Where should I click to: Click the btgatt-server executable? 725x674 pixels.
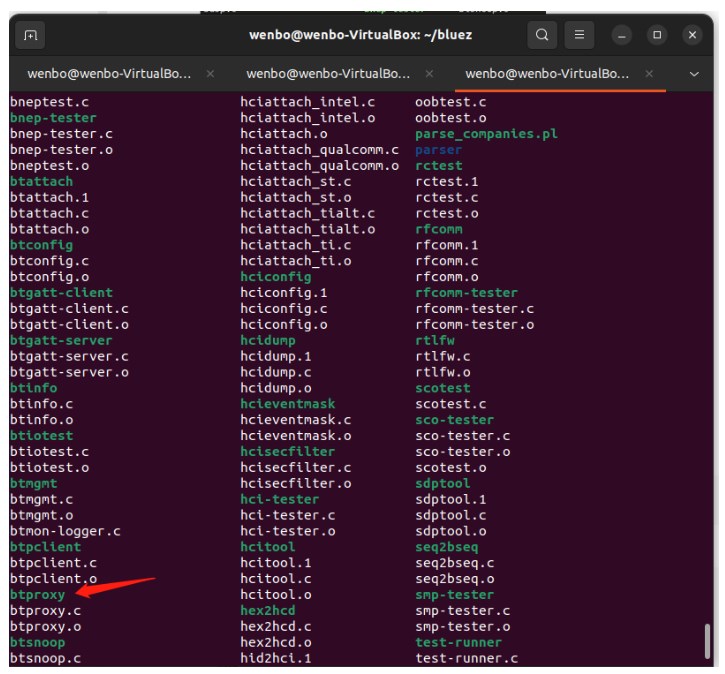click(x=61, y=340)
